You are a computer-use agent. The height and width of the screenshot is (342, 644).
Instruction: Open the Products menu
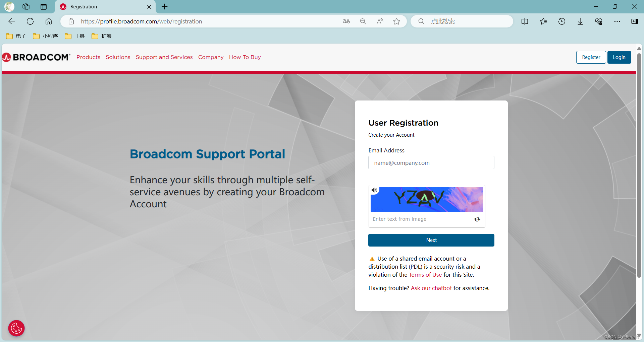88,57
